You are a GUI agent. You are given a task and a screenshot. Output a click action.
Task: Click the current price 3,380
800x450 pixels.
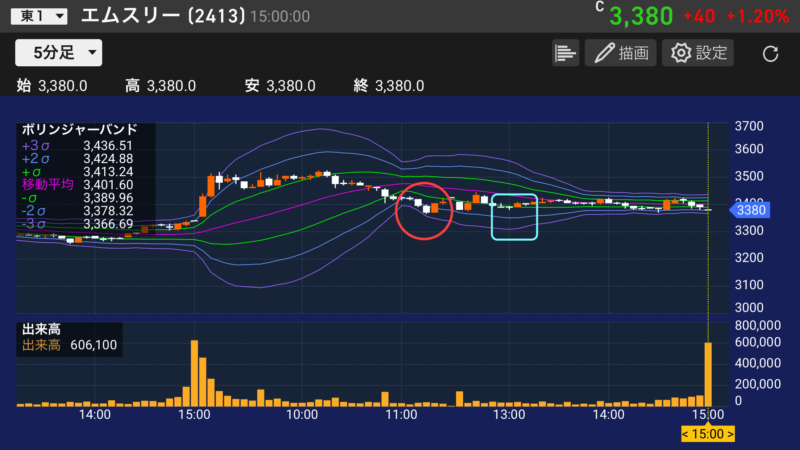pyautogui.click(x=641, y=16)
